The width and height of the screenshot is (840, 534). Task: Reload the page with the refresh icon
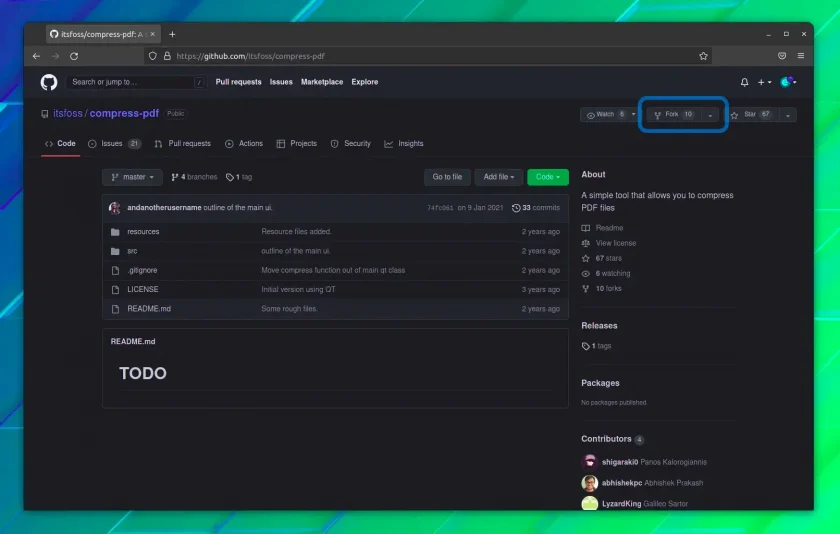pyautogui.click(x=74, y=56)
